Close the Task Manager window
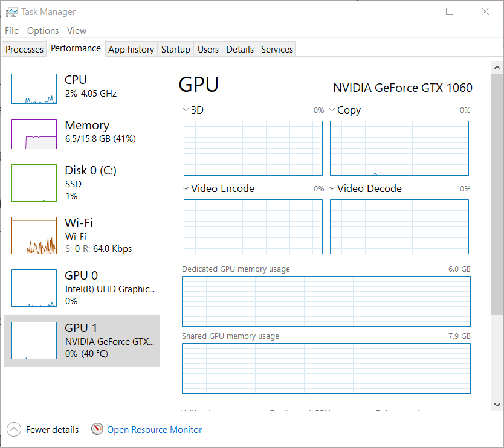 (x=485, y=11)
